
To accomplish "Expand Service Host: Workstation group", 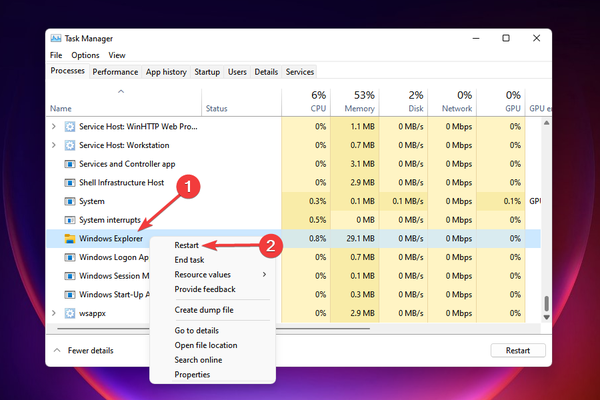I will 54,145.
